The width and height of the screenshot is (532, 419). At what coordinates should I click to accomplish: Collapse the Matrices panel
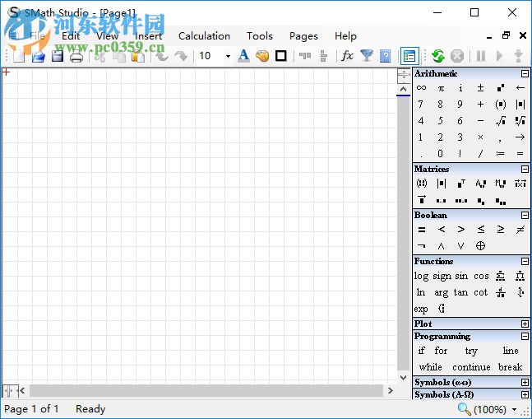coord(525,169)
